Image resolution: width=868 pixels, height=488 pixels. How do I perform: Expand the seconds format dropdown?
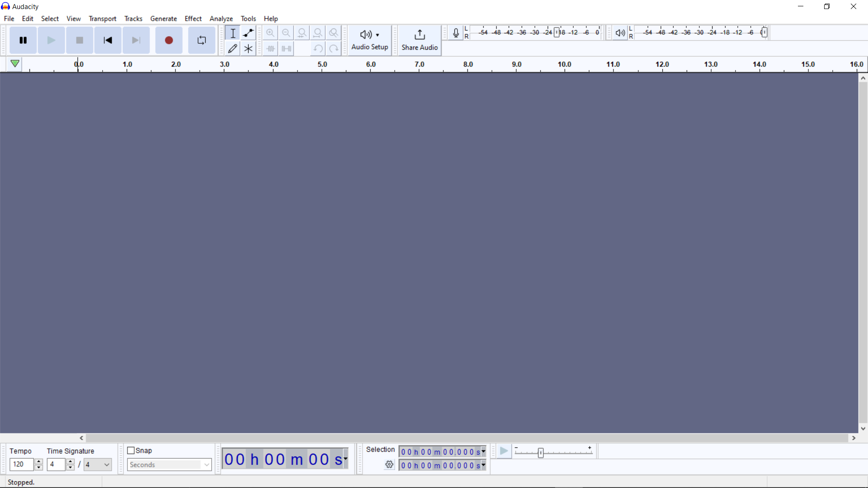coord(205,464)
